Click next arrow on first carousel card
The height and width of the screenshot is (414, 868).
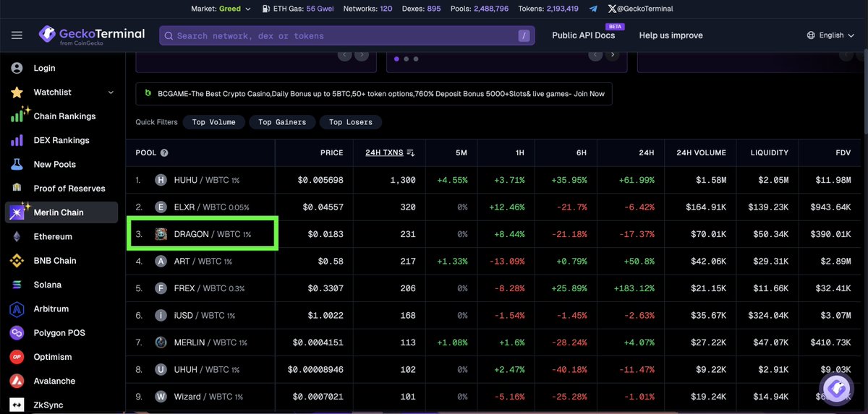(362, 55)
